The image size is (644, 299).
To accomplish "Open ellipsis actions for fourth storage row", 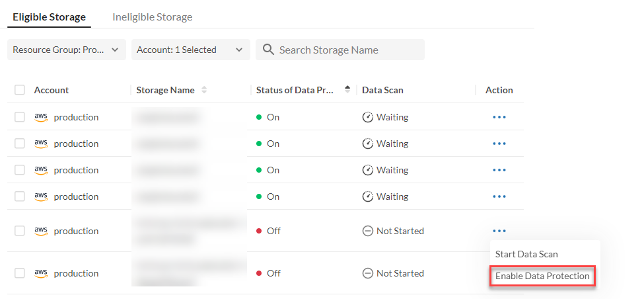I will (x=499, y=196).
